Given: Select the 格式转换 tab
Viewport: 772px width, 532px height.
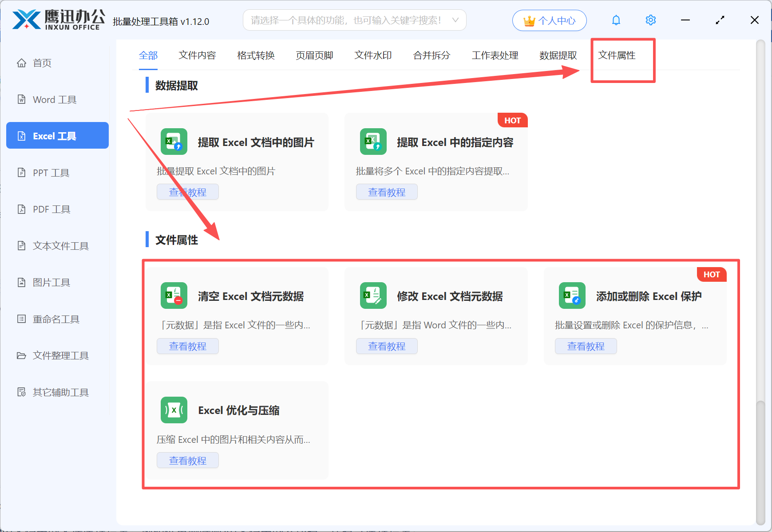Looking at the screenshot, I should [x=256, y=55].
